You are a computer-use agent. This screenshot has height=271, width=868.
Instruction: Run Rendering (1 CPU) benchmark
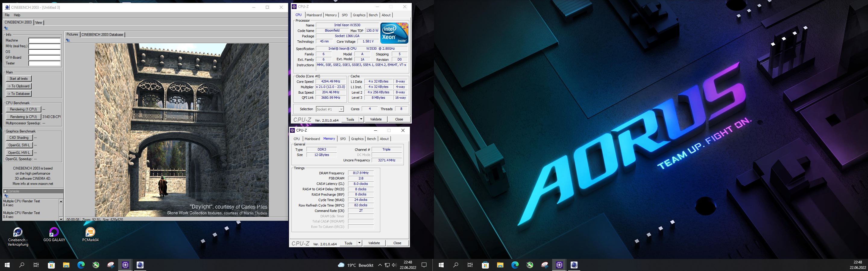[24, 109]
